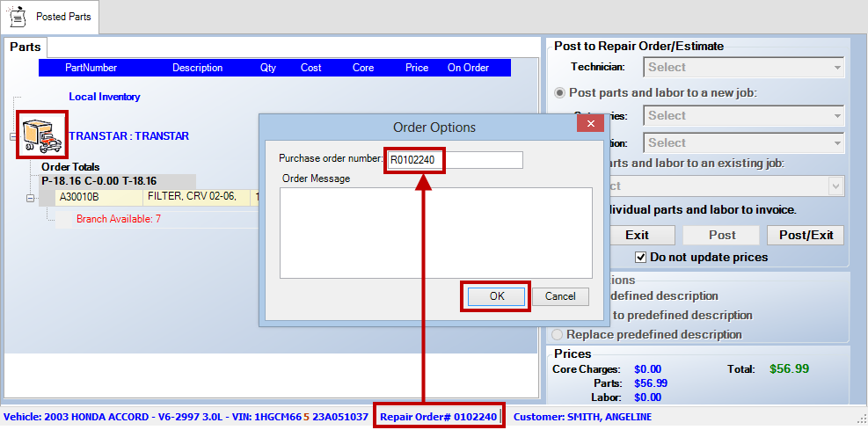Collapse the TRANSTAR tree node
This screenshot has height=430, width=868.
(12, 136)
